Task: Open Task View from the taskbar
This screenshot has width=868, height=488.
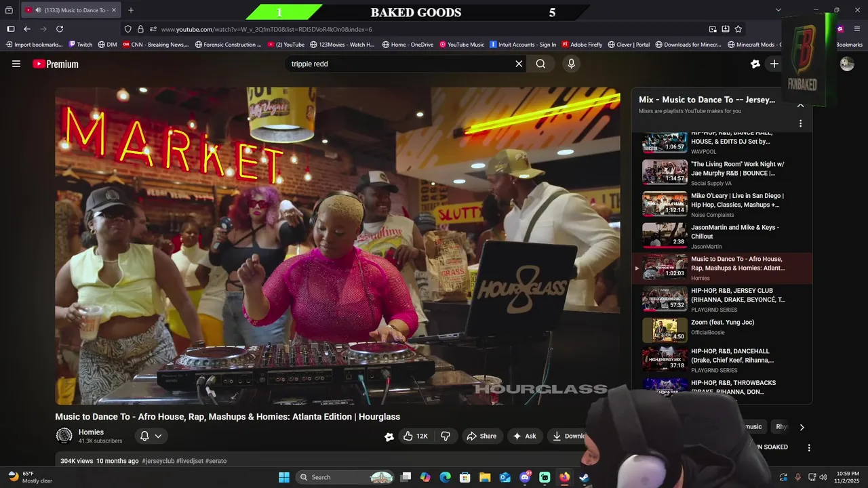Action: 406,477
